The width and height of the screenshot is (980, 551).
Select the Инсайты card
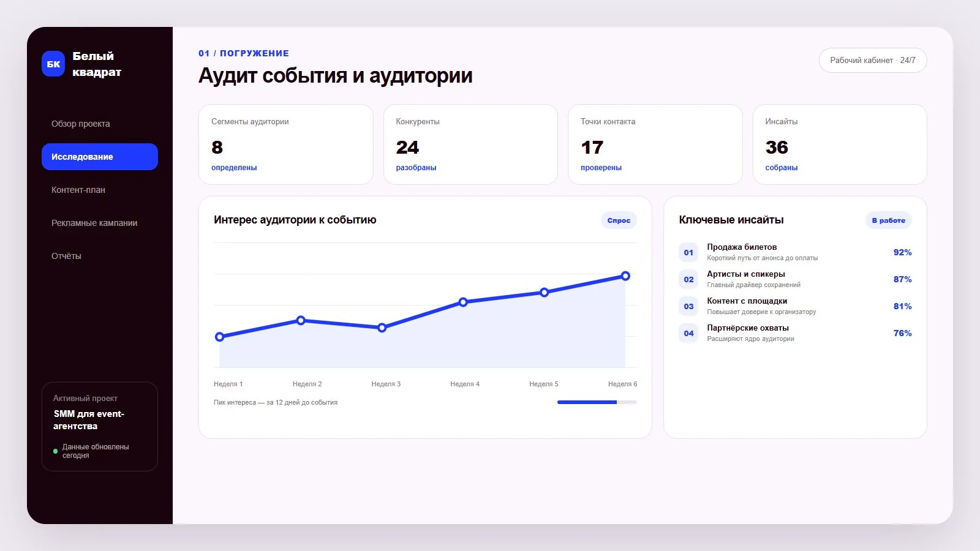click(x=840, y=144)
